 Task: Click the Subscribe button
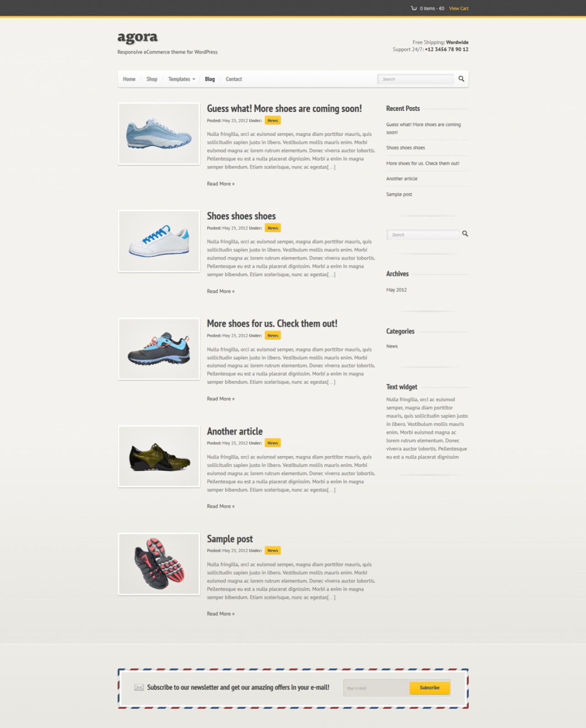429,688
